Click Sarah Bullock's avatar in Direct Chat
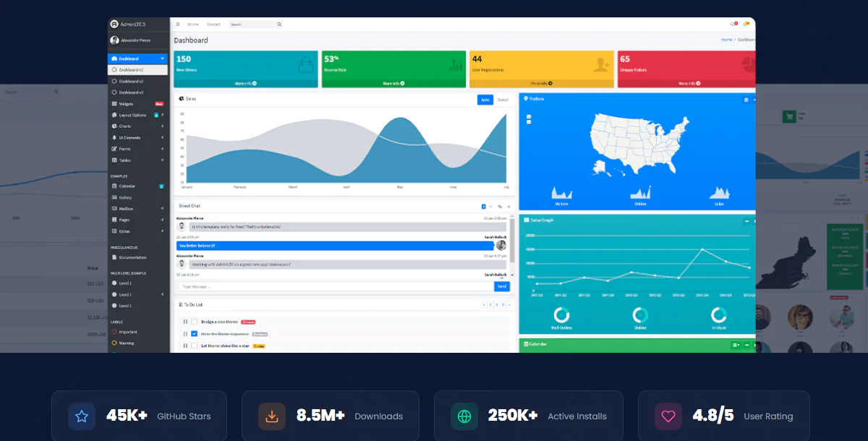 tap(501, 245)
